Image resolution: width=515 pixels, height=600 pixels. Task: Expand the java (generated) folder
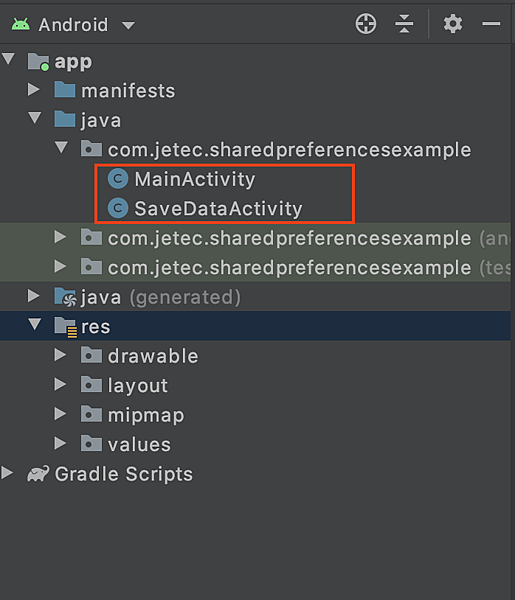pos(34,296)
